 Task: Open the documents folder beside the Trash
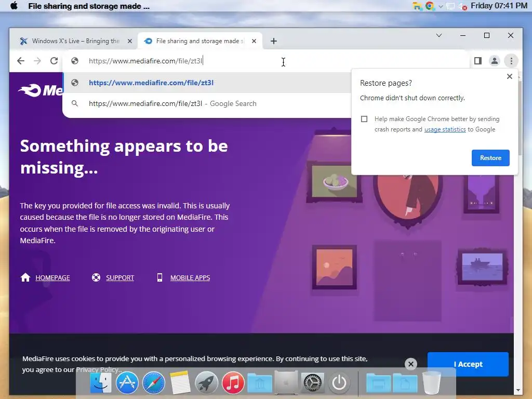[x=405, y=383]
